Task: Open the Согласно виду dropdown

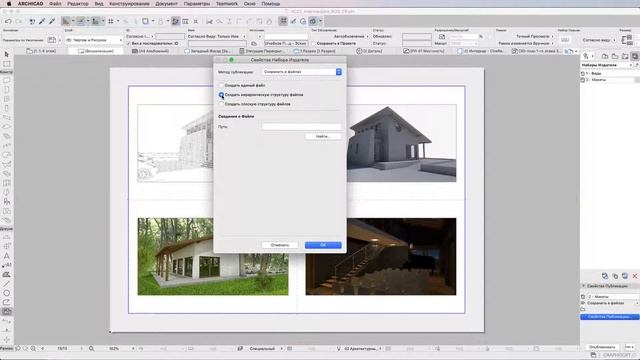Action: point(599,40)
